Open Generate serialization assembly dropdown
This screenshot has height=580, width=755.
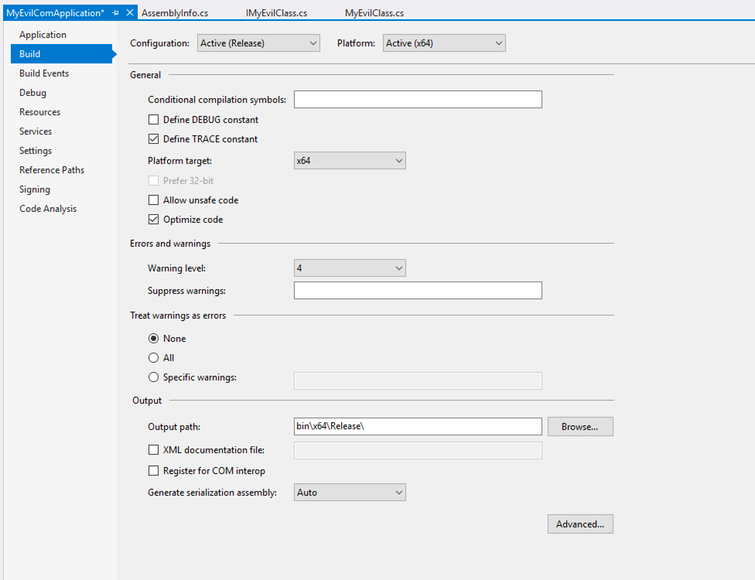point(350,492)
